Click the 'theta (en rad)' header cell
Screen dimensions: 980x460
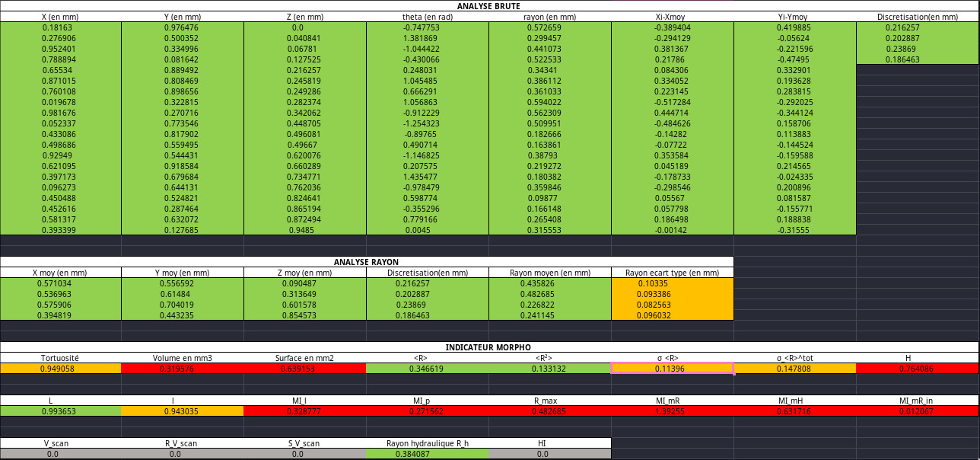pos(428,17)
